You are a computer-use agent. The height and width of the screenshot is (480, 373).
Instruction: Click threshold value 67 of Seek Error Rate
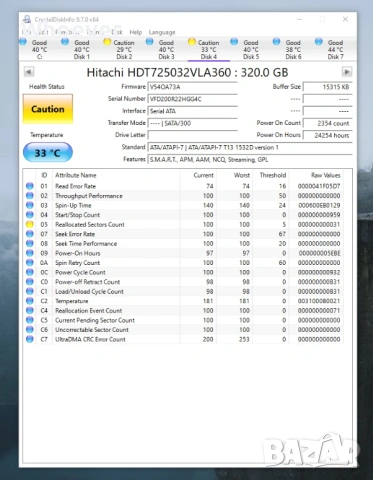(x=282, y=234)
